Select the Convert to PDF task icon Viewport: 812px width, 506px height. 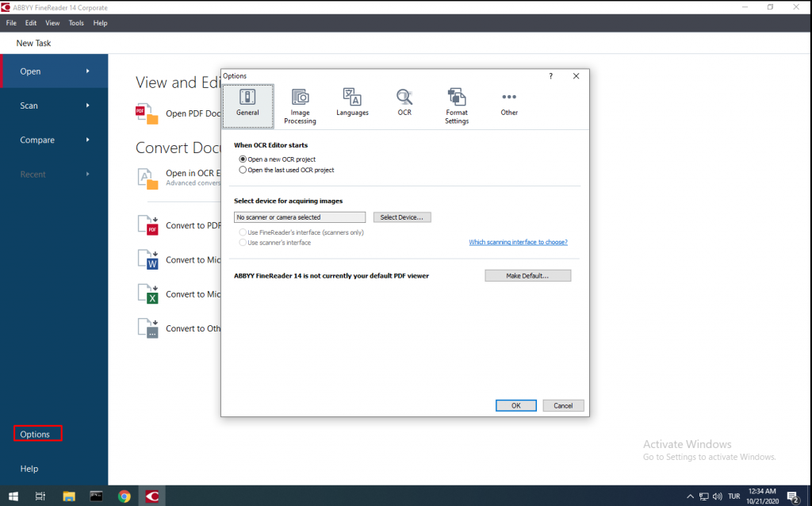pyautogui.click(x=147, y=224)
